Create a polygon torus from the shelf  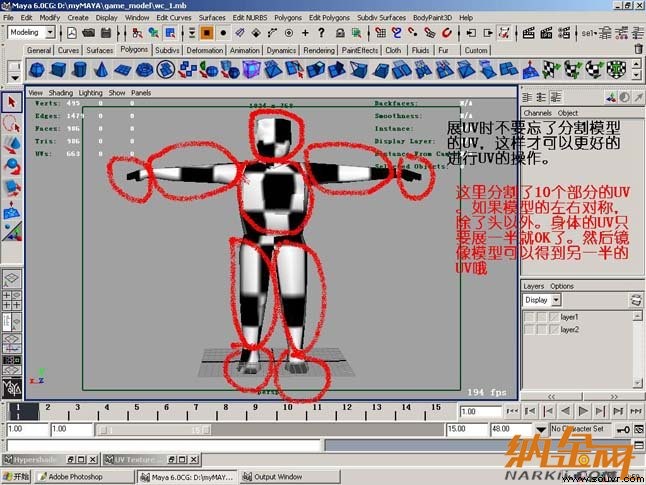tap(144, 69)
